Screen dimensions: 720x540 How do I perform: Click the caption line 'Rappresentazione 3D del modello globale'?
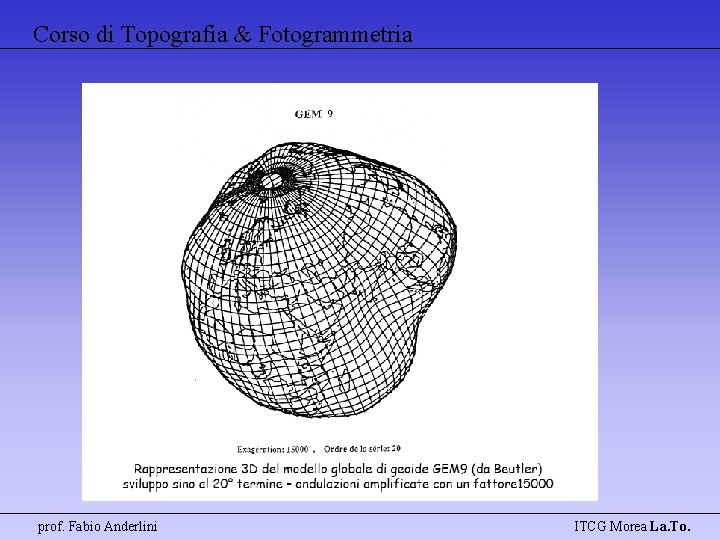click(x=338, y=469)
